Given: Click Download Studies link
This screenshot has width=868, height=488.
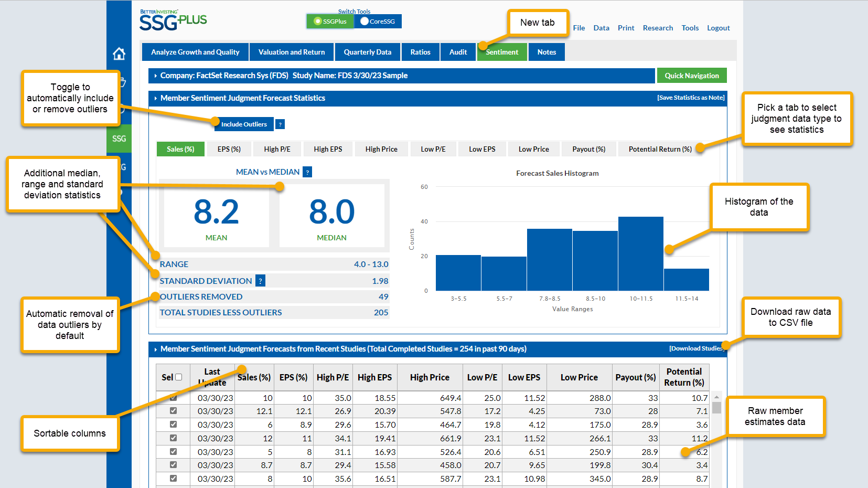Looking at the screenshot, I should [696, 348].
